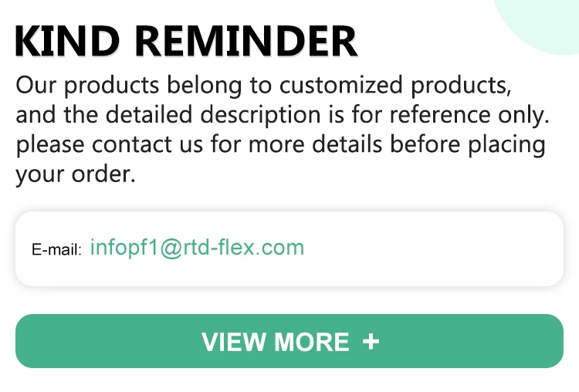Click the line 'please contact us for more'
This screenshot has height=392, width=579.
pyautogui.click(x=281, y=145)
